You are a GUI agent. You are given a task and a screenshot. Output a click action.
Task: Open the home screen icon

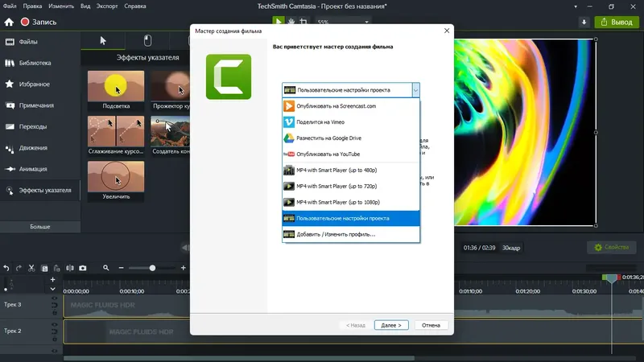[9, 23]
